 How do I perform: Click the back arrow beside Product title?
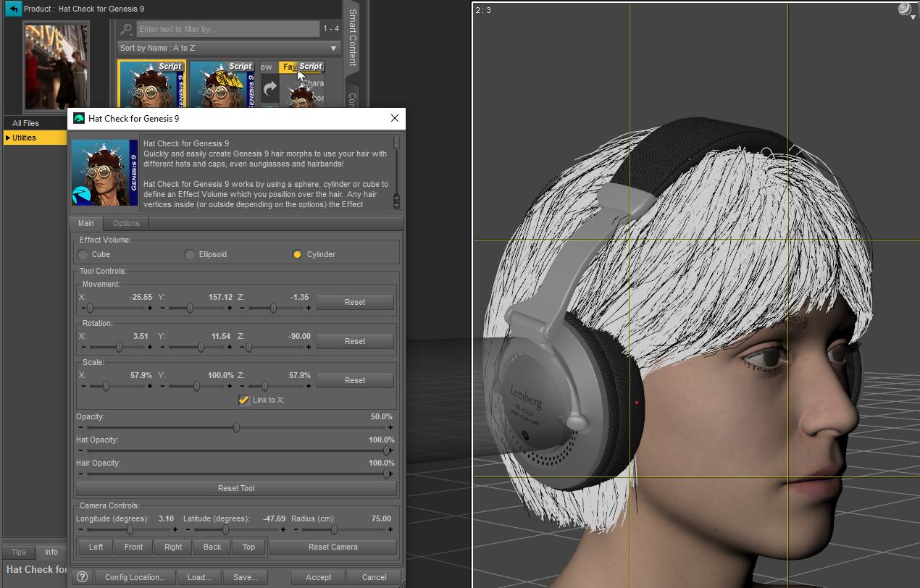[x=13, y=9]
